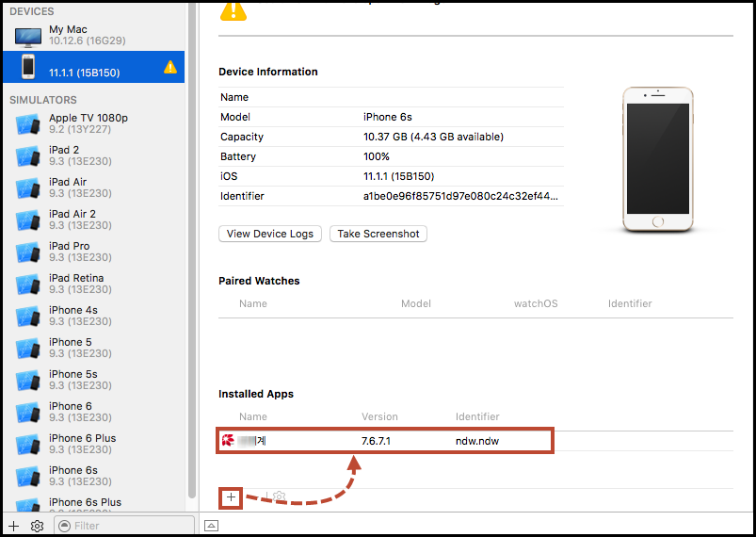Click the warning triangle on selected device
Image resolution: width=756 pixels, height=537 pixels.
click(170, 67)
